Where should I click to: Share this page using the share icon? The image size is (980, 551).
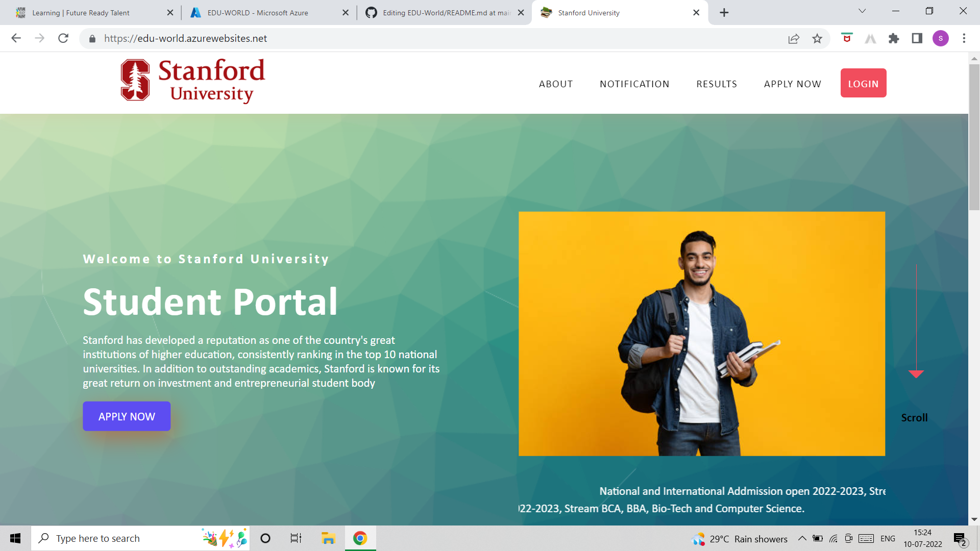pos(794,39)
